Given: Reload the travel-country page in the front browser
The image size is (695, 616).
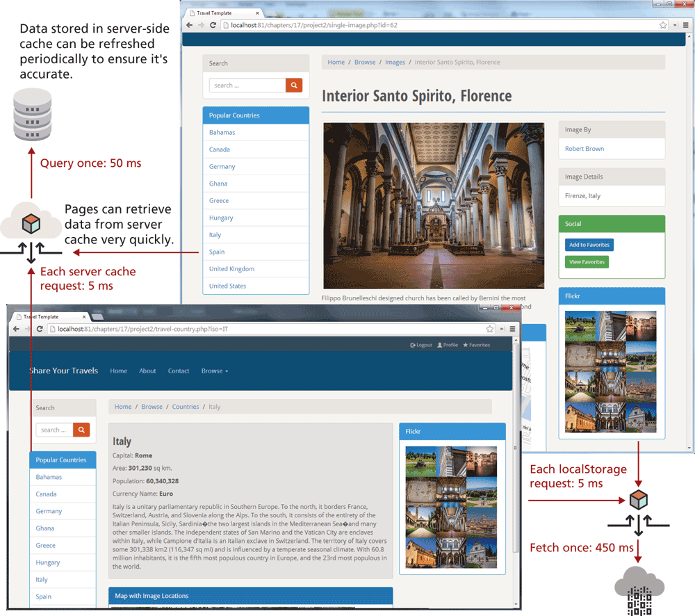Looking at the screenshot, I should pyautogui.click(x=40, y=329).
